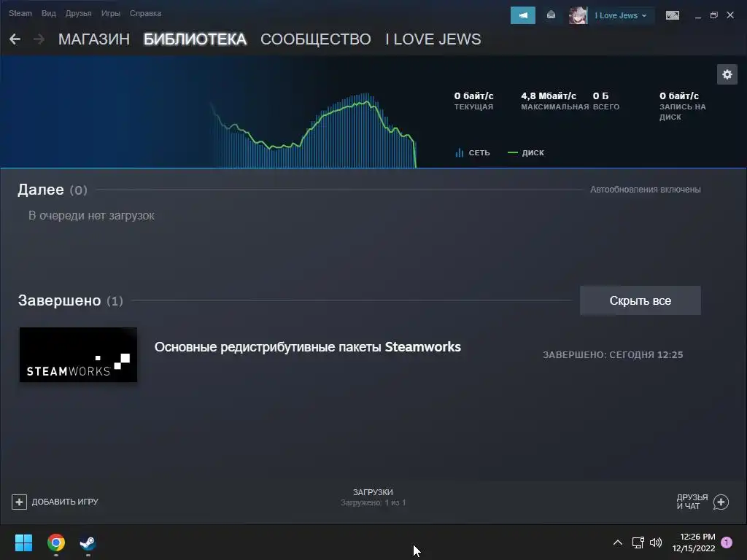Open the account dropdown I Love Jews
This screenshot has width=747, height=560.
(621, 15)
